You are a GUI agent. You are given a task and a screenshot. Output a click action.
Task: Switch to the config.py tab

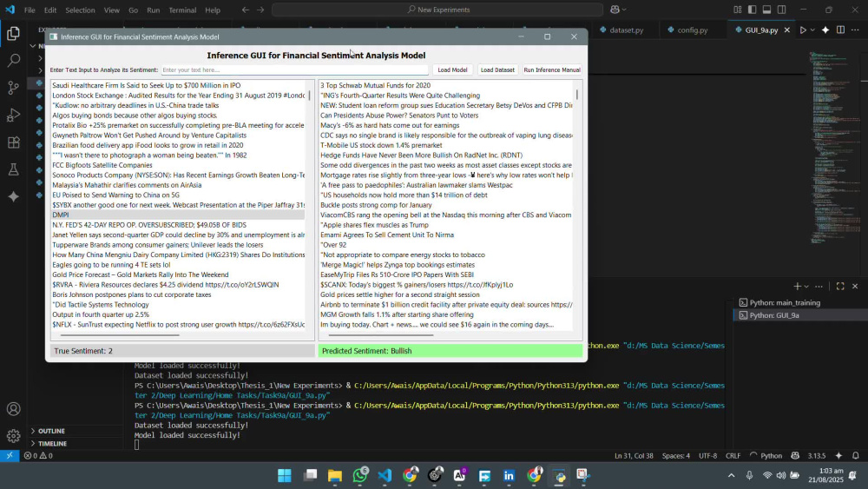(x=693, y=30)
